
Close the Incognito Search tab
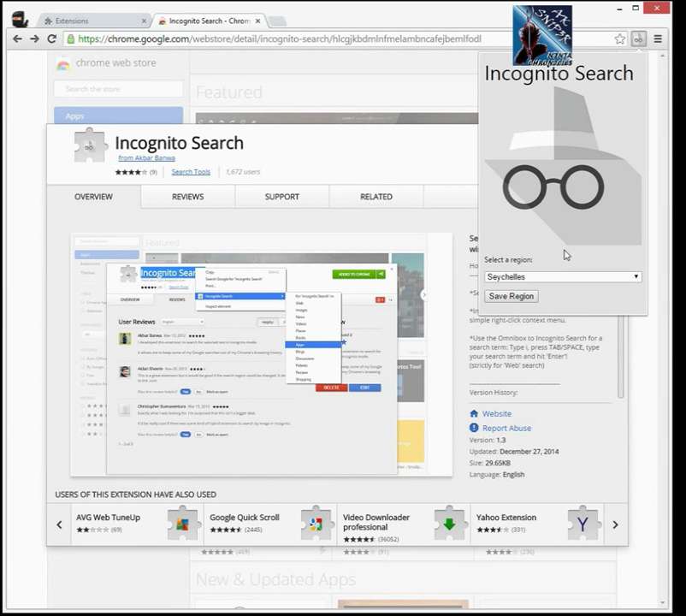click(257, 21)
